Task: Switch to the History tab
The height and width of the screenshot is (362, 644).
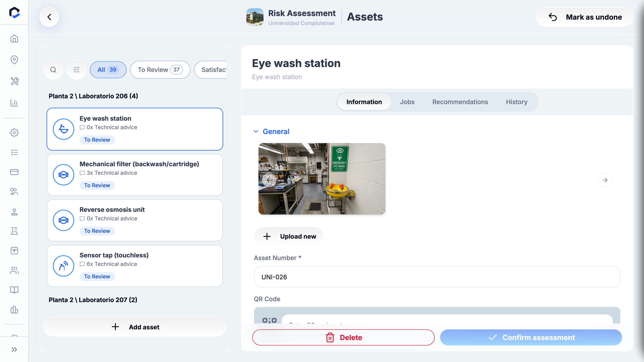Action: tap(517, 102)
